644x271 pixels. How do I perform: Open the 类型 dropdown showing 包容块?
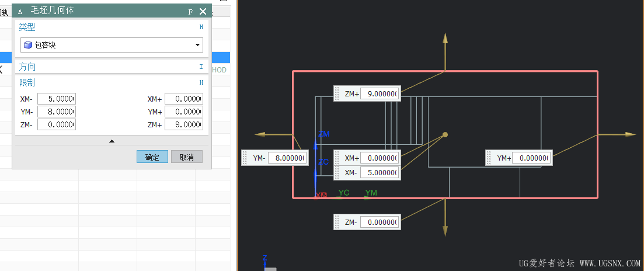coord(112,45)
